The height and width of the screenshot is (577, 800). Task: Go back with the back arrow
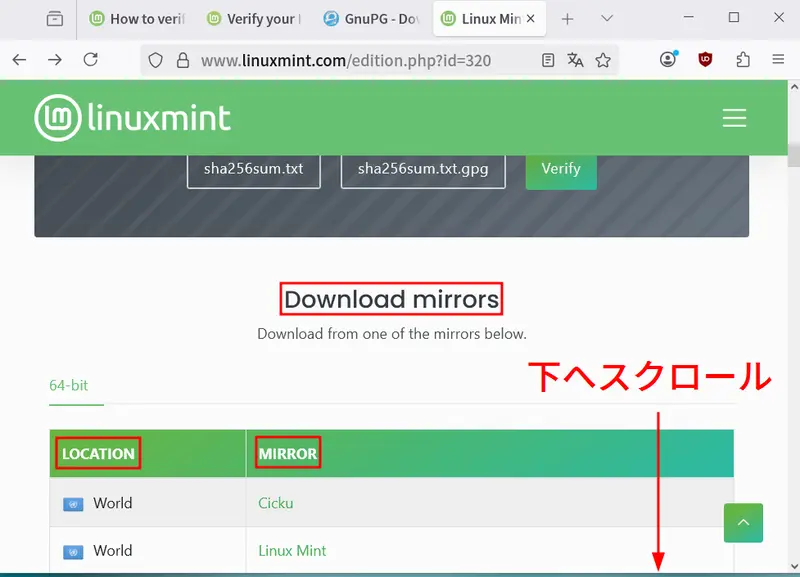point(19,60)
